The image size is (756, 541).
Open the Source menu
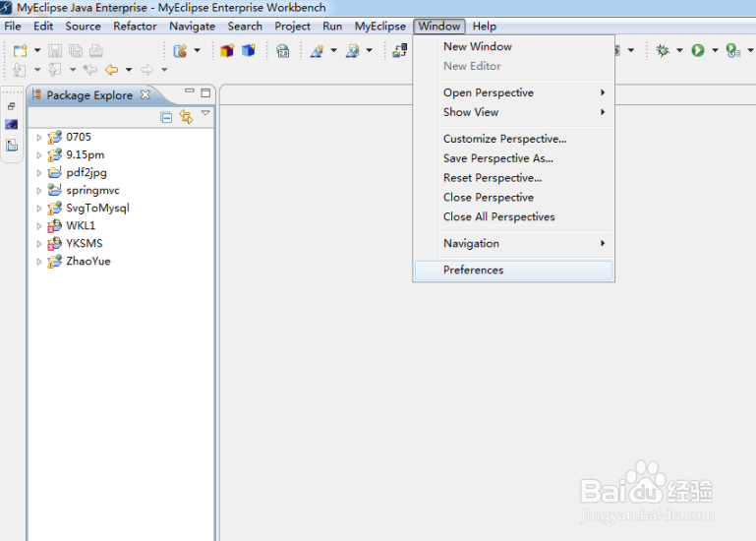click(x=83, y=26)
